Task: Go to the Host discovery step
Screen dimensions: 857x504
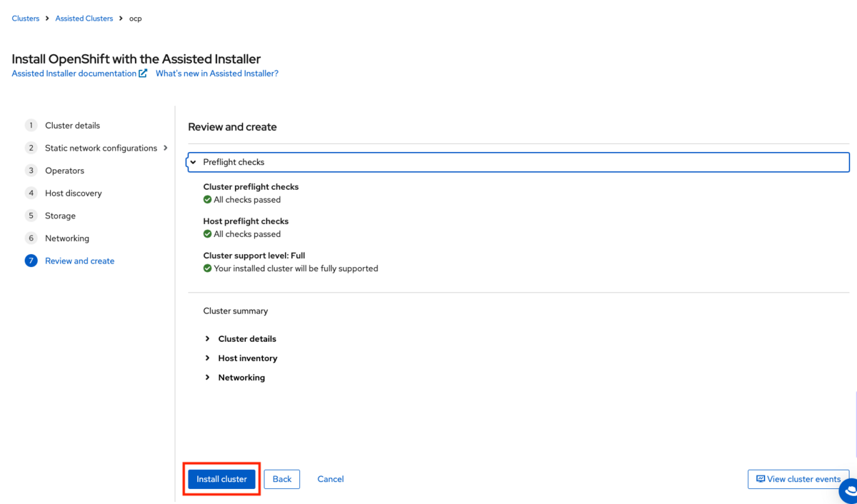Action: (x=74, y=193)
